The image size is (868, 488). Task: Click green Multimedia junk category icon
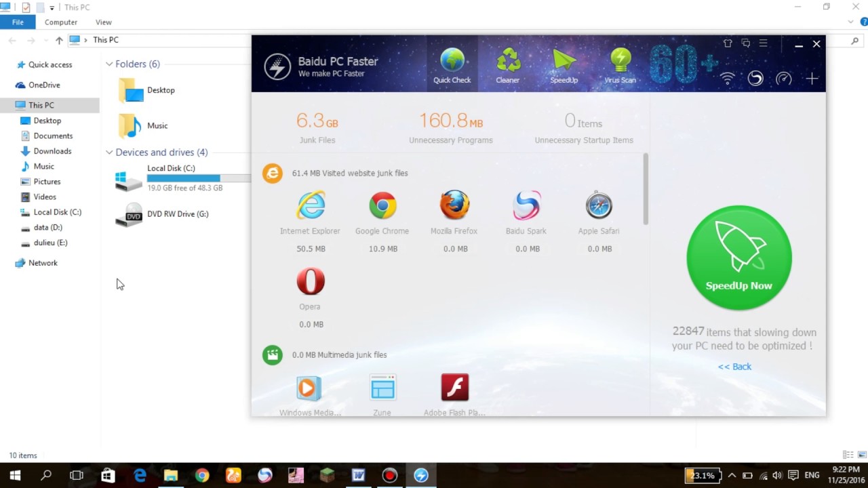pos(272,354)
